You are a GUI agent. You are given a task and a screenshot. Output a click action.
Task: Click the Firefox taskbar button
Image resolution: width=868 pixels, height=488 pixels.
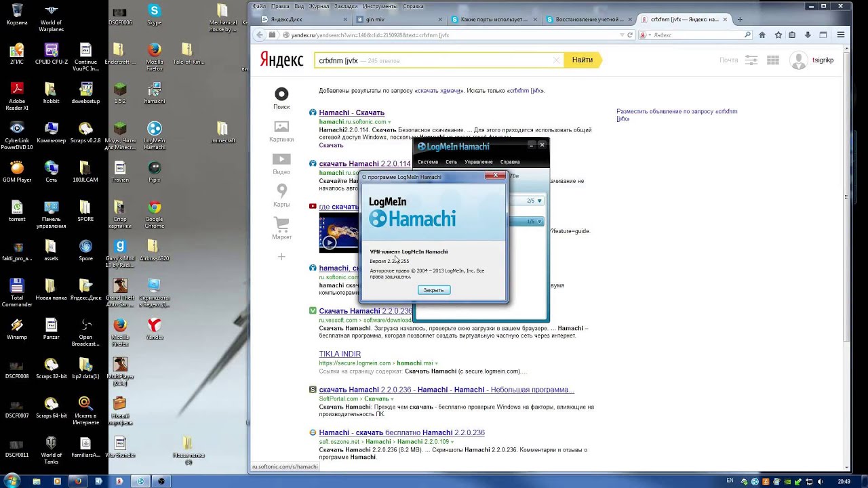click(78, 481)
